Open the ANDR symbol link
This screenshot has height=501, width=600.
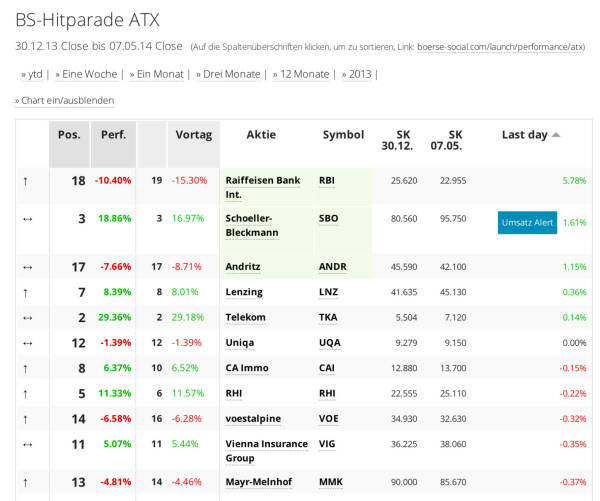tap(332, 267)
